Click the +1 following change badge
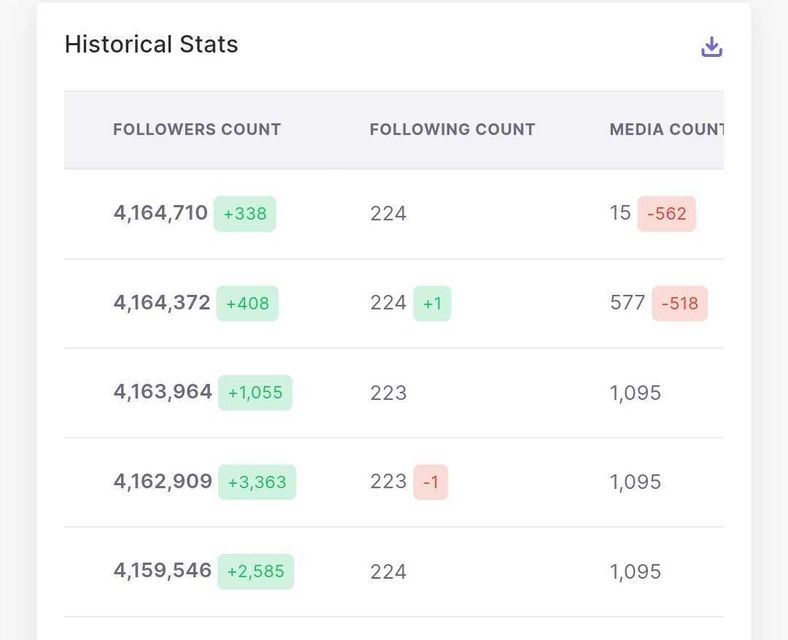The height and width of the screenshot is (640, 788). coord(432,303)
